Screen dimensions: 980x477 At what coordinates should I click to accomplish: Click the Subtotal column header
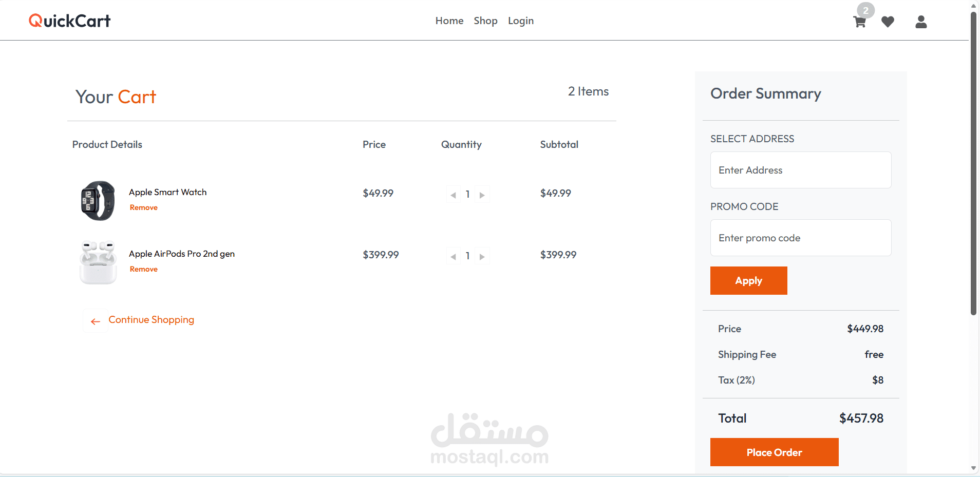pyautogui.click(x=559, y=144)
